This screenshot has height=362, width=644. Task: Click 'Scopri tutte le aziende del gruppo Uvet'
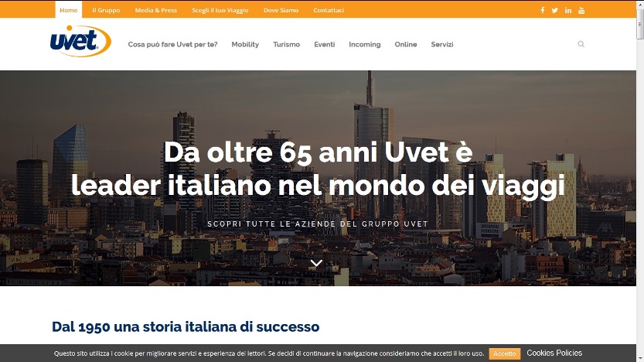click(318, 224)
